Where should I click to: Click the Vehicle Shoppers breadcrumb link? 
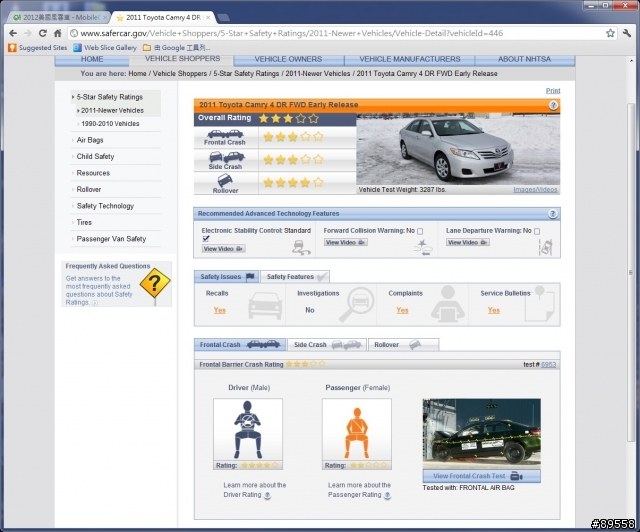tap(180, 73)
